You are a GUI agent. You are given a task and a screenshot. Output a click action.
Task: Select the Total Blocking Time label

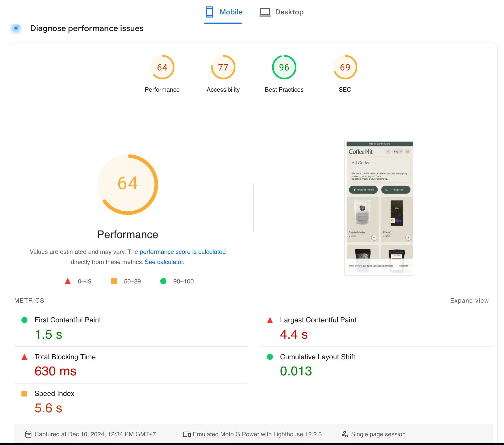coord(65,357)
